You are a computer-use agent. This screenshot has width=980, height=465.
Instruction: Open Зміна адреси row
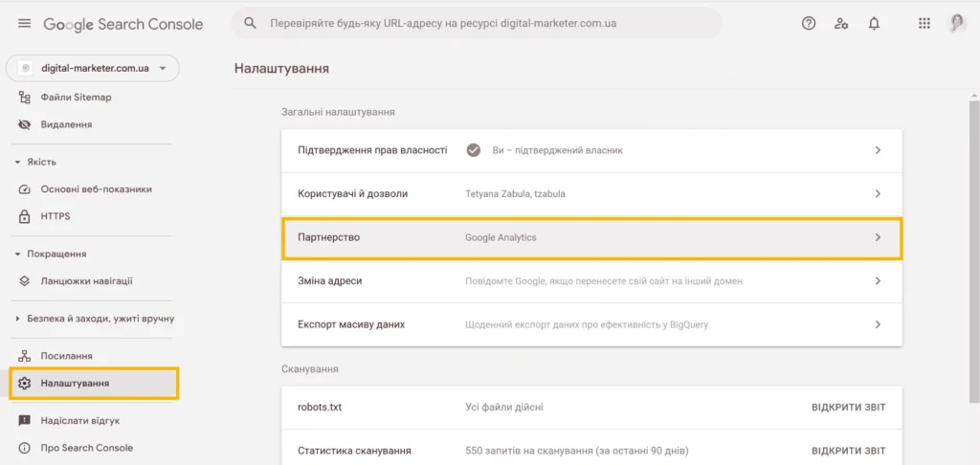pos(591,281)
